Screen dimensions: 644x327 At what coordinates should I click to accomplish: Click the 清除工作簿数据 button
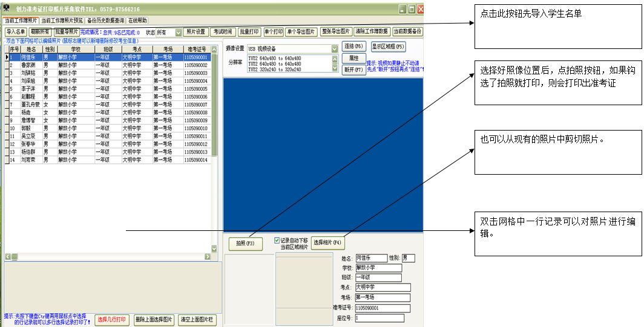point(372,31)
